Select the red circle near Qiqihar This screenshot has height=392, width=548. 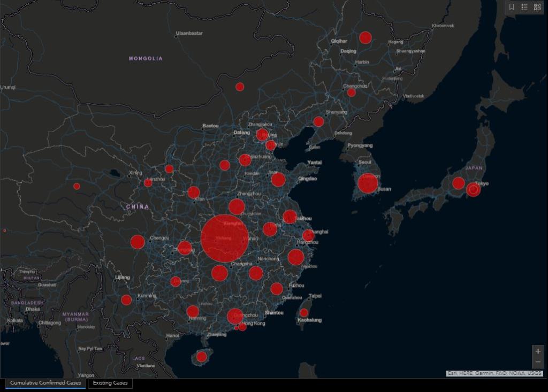366,37
